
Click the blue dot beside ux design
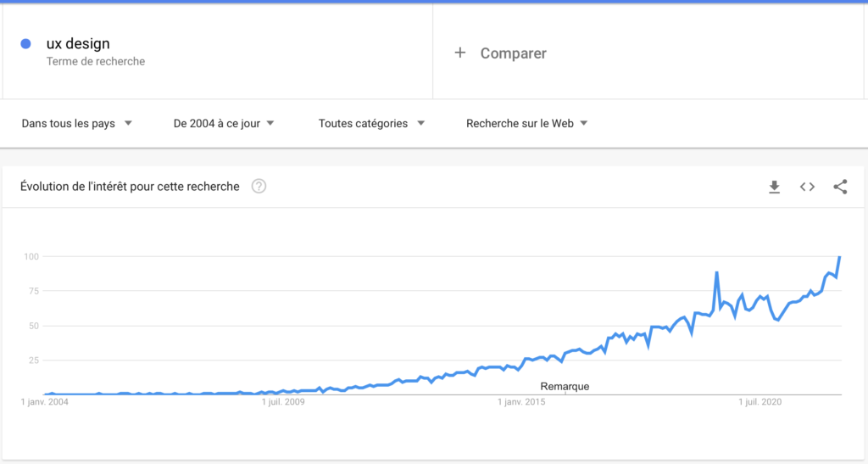25,44
